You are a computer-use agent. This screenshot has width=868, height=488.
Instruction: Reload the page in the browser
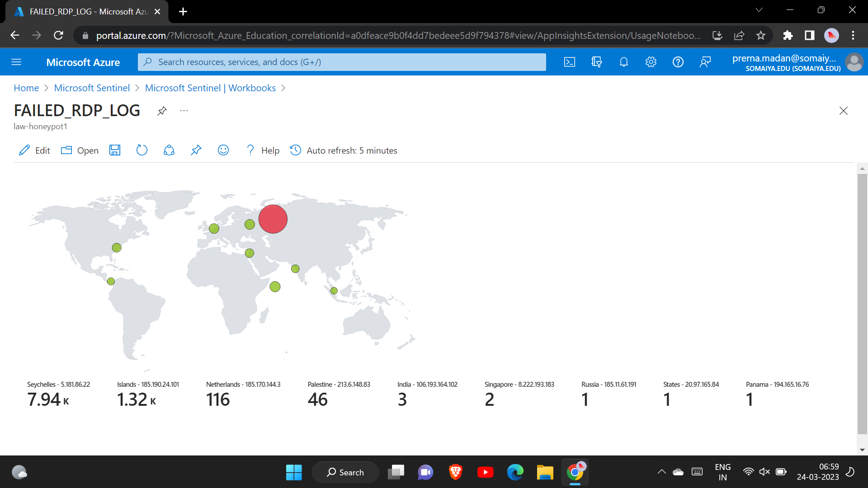click(58, 35)
